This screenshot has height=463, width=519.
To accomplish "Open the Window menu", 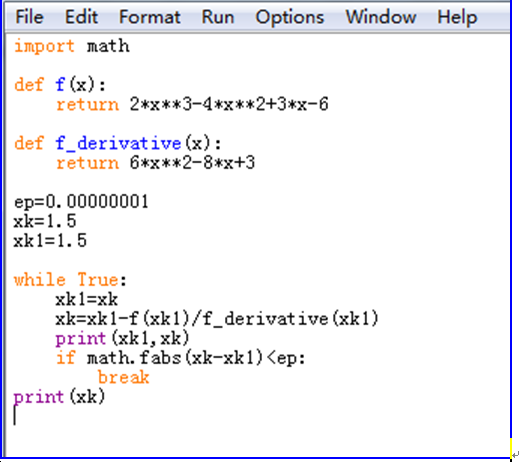I will [x=381, y=17].
